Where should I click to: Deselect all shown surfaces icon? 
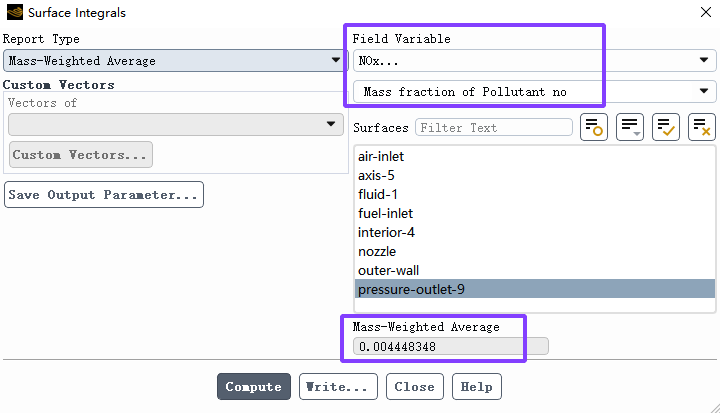point(702,127)
